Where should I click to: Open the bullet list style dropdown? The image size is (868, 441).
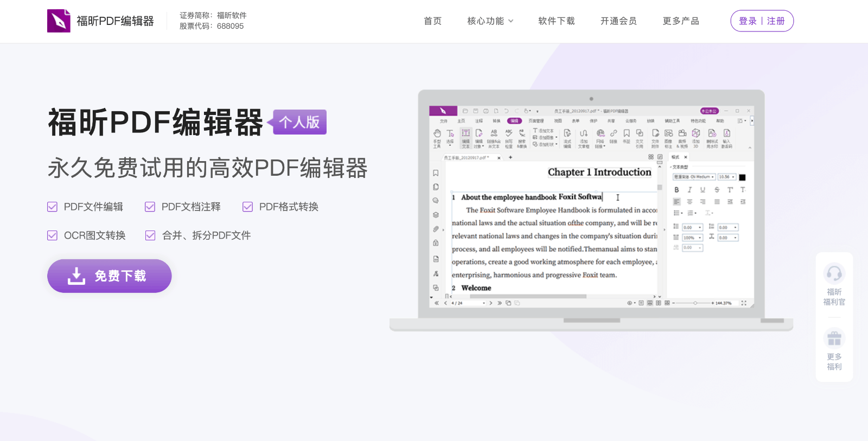point(678,213)
